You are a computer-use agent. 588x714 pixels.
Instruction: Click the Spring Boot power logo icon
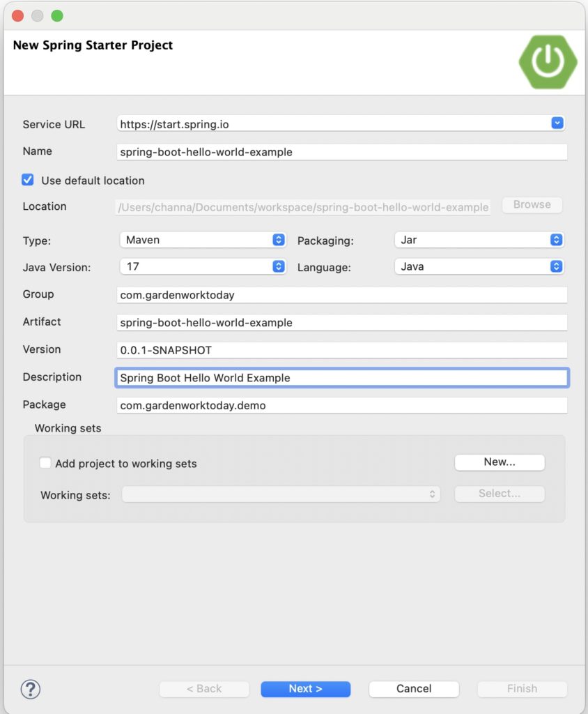coord(548,62)
